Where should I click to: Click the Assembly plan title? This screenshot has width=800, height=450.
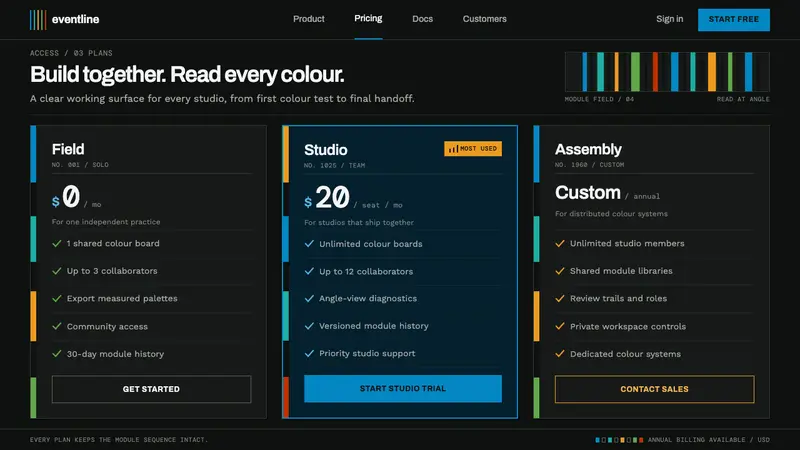[x=588, y=149]
